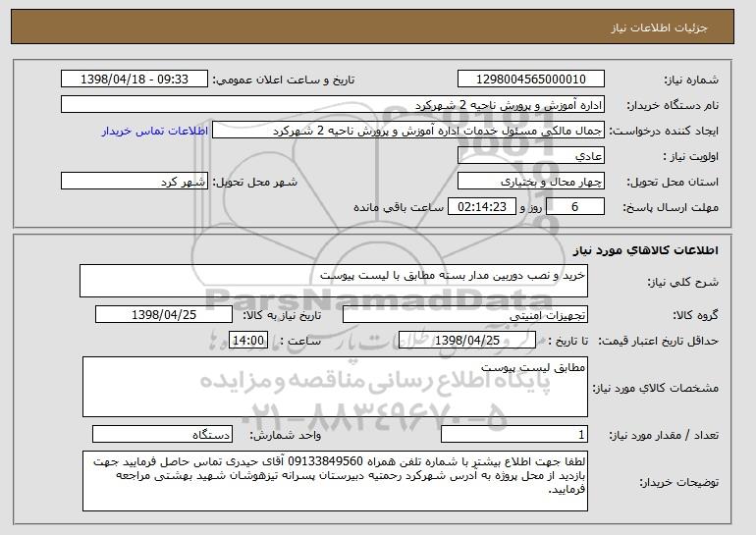
Task: Click the جزئیات اطلاعات نیاز header title
Action: click(659, 27)
